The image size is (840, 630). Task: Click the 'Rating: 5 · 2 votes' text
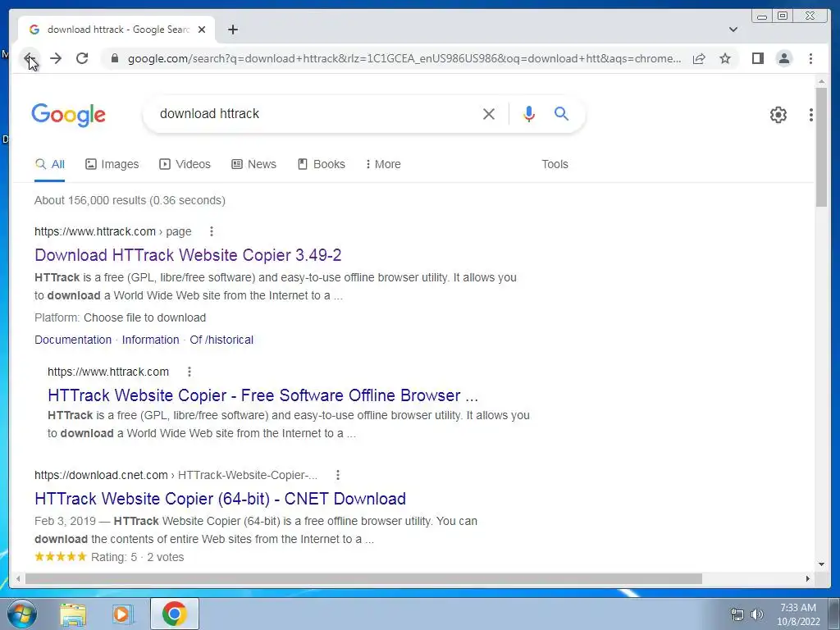click(137, 557)
